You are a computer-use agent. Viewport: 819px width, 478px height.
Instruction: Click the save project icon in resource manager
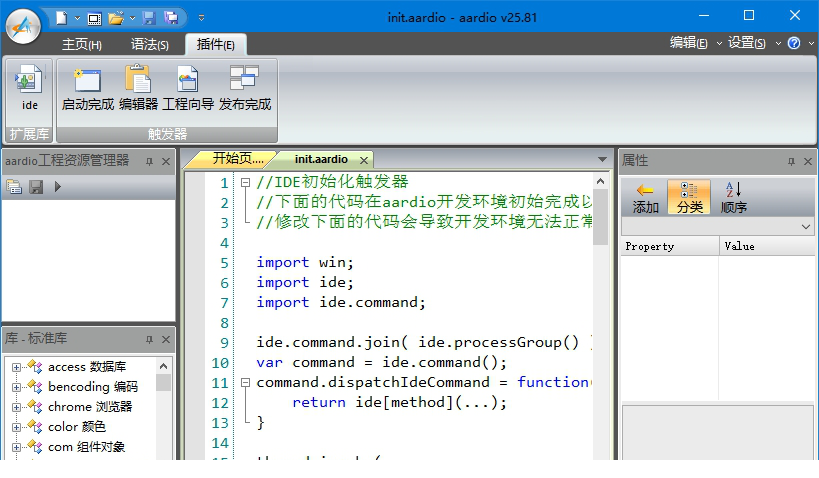pyautogui.click(x=36, y=187)
